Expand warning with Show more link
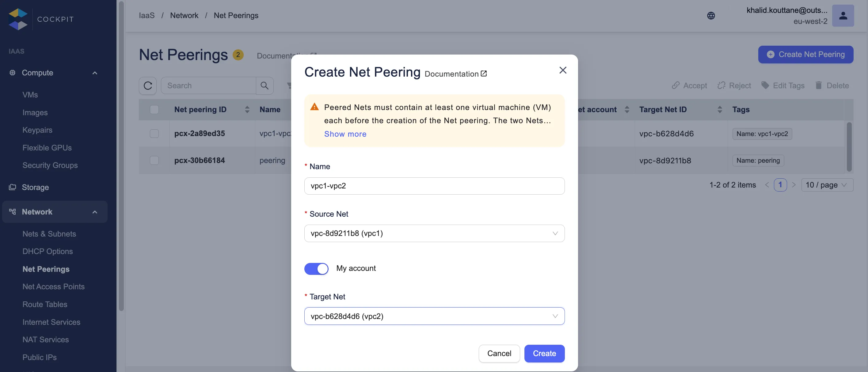 coord(345,134)
